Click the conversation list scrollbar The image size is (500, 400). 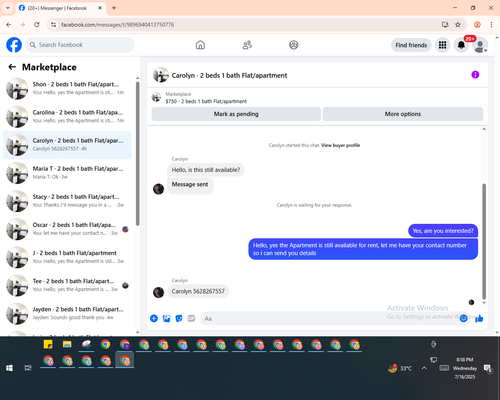(138, 153)
